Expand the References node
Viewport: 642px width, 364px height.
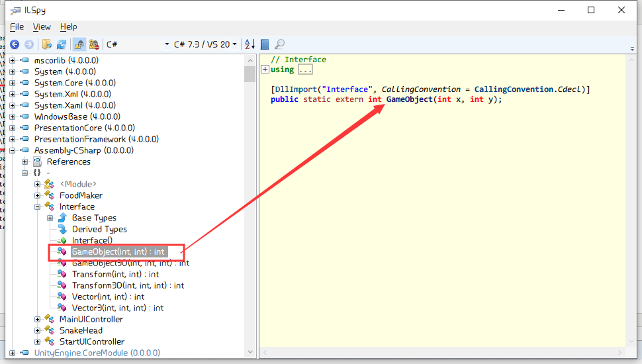pyautogui.click(x=25, y=161)
